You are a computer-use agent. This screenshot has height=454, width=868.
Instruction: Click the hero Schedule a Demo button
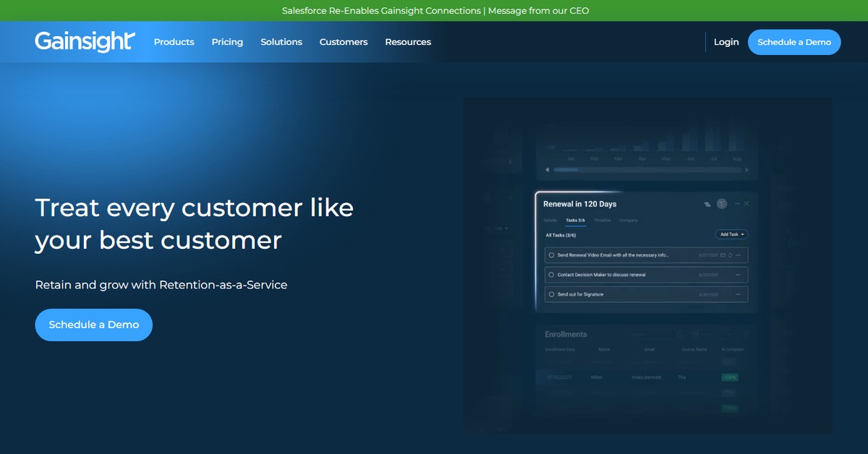pos(93,325)
